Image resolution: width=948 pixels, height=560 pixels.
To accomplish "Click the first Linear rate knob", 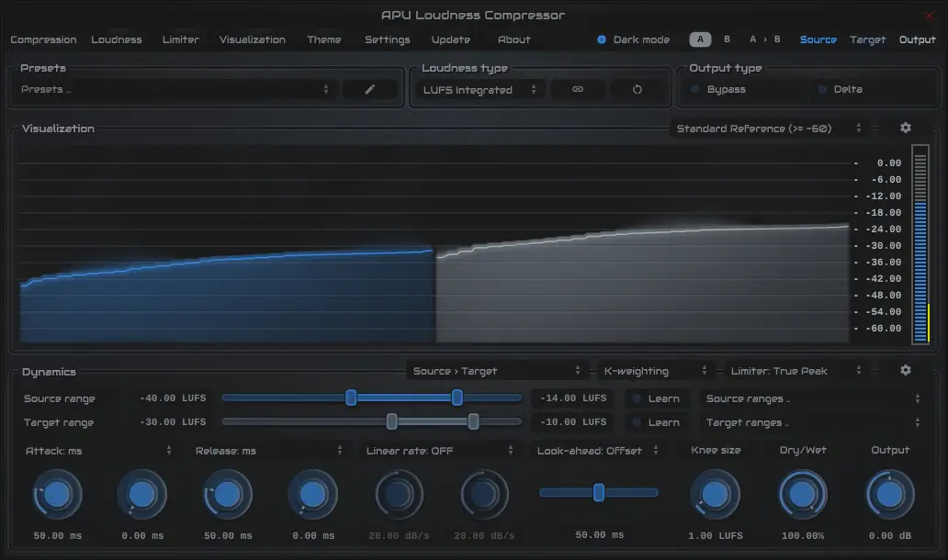I will [399, 495].
